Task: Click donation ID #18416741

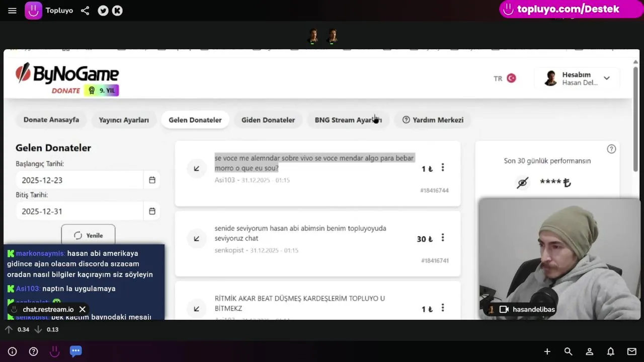Action: point(434,260)
